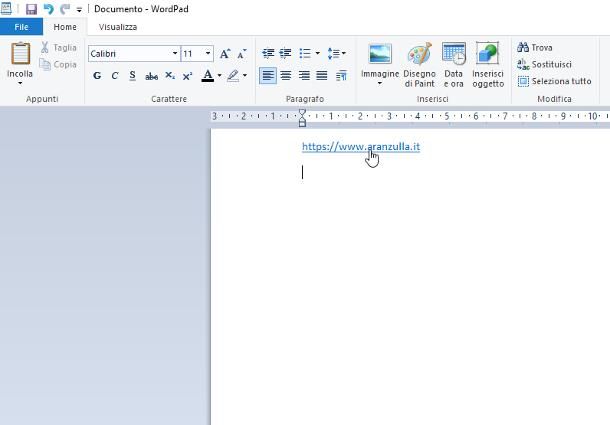Apply the text highlight color
Viewport: 610px width, 425px height.
(233, 76)
